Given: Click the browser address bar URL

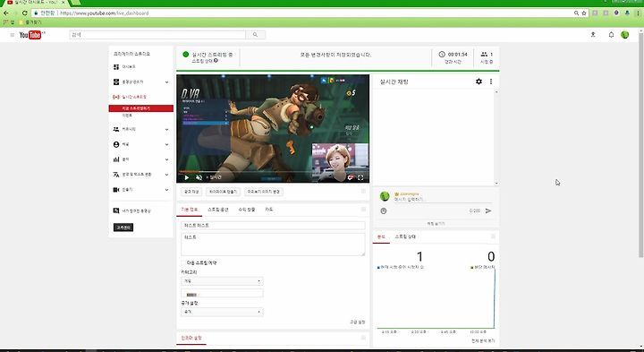Looking at the screenshot, I should 105,13.
